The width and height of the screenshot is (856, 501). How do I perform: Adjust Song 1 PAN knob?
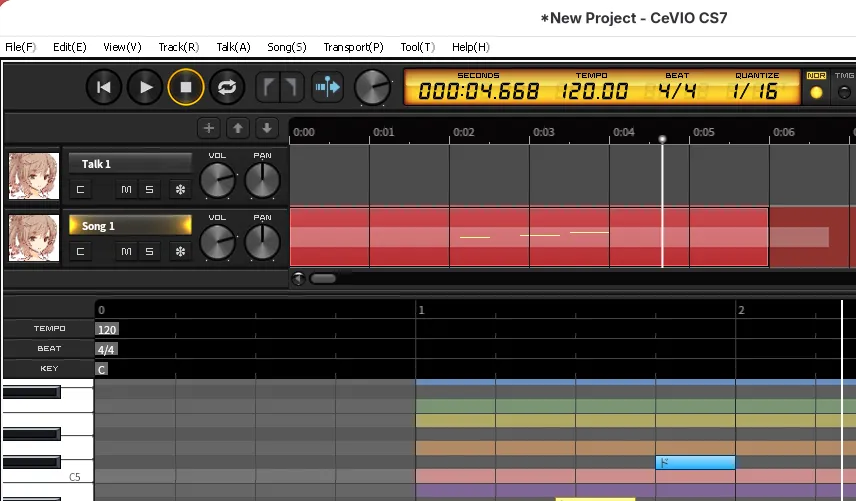click(x=262, y=242)
